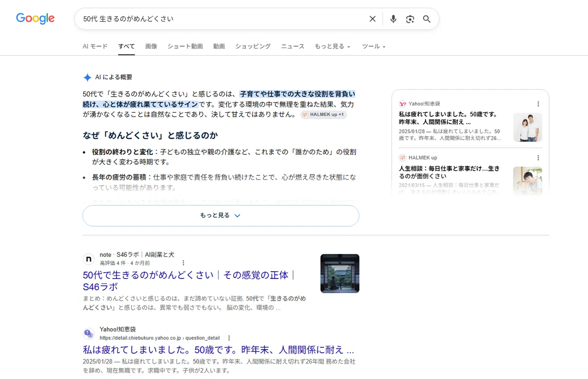This screenshot has height=379, width=588.
Task: Open options for Yahoo!知恵袋 source card
Action: [538, 104]
